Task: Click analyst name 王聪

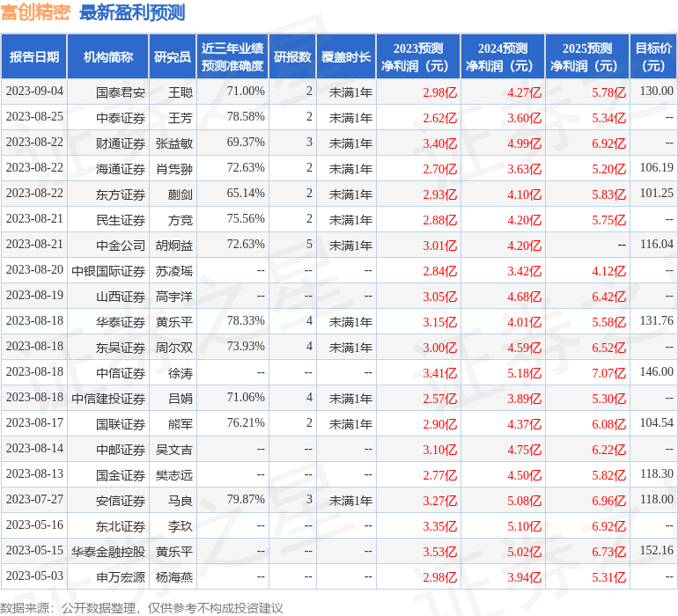Action: pos(181,92)
